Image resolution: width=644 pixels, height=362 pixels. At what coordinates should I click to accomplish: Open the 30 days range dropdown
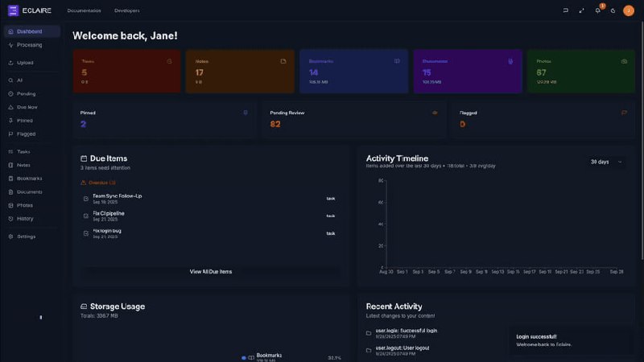pos(606,162)
